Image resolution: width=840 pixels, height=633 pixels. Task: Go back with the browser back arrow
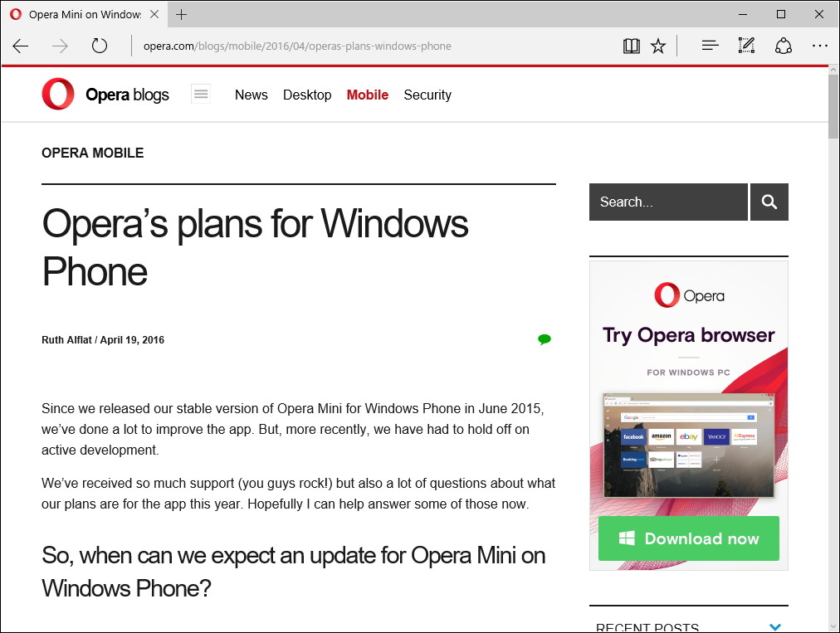tap(21, 46)
